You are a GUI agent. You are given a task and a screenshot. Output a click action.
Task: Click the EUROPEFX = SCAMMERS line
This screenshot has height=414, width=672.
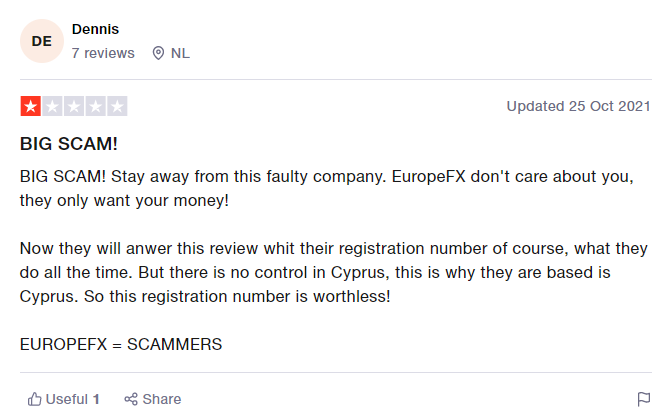click(121, 344)
